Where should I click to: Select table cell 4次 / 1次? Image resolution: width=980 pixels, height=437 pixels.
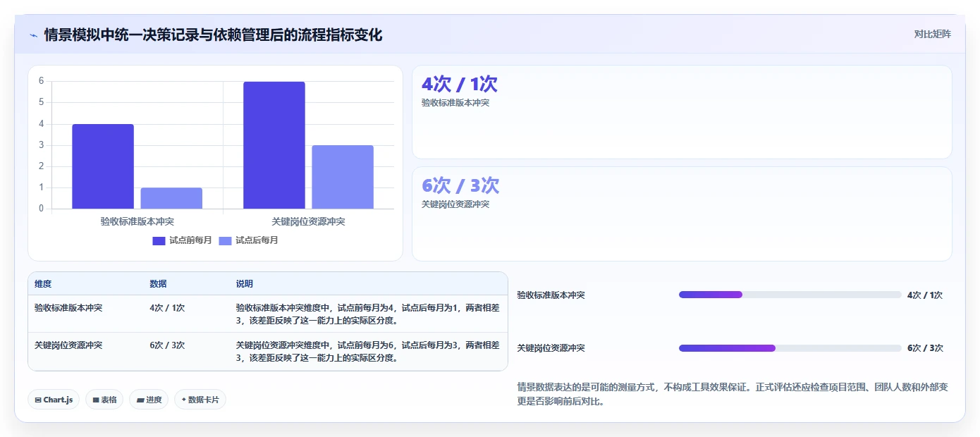point(167,308)
